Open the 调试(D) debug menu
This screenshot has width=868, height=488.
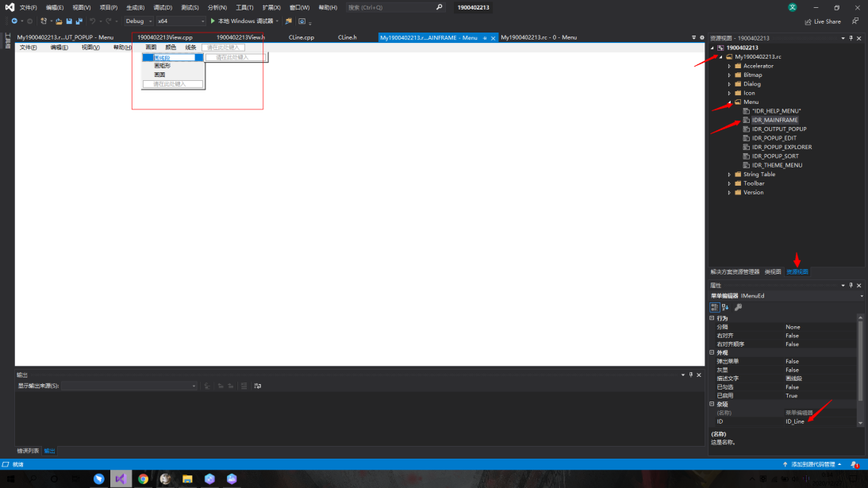tap(163, 8)
